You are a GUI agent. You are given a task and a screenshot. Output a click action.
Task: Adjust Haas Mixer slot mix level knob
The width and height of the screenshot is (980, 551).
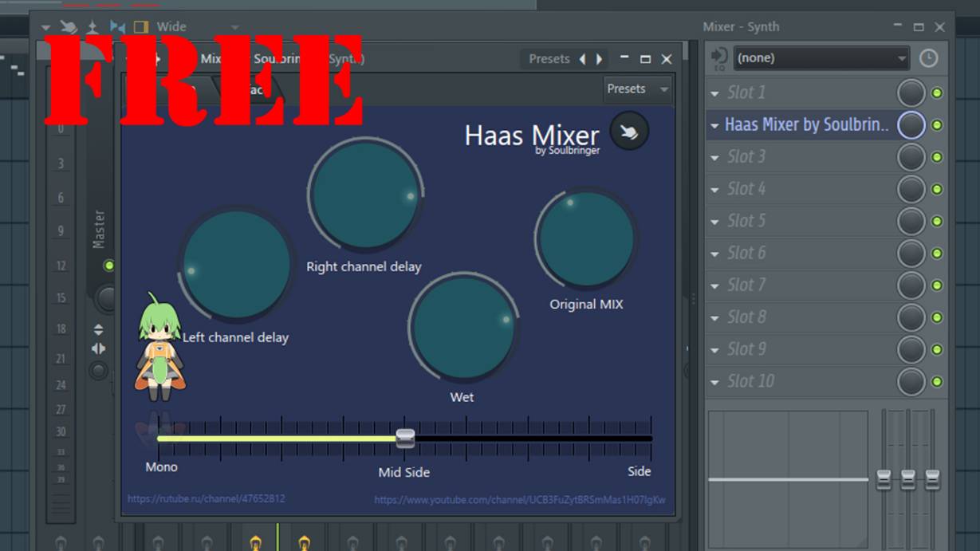point(911,125)
